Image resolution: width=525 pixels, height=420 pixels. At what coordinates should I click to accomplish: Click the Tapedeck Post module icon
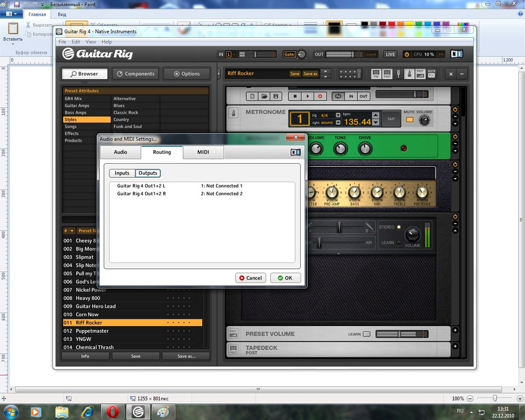234,350
